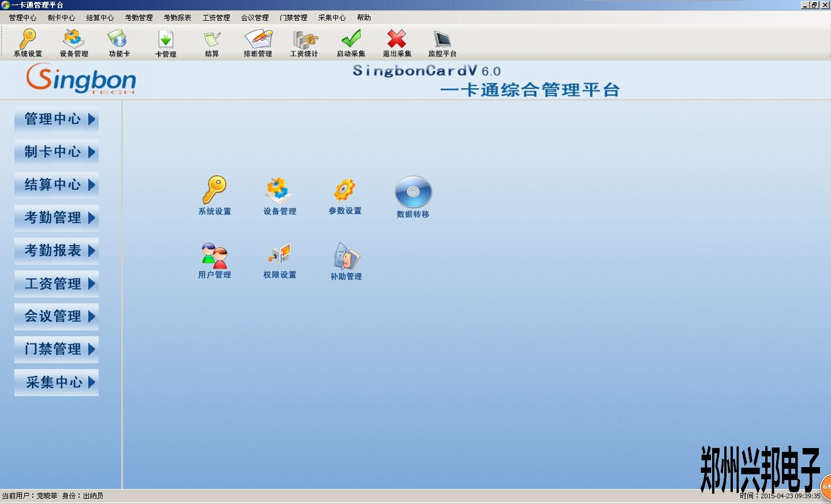Open 系统设置 key icon in main panel
The height and width of the screenshot is (504, 831).
[x=215, y=195]
